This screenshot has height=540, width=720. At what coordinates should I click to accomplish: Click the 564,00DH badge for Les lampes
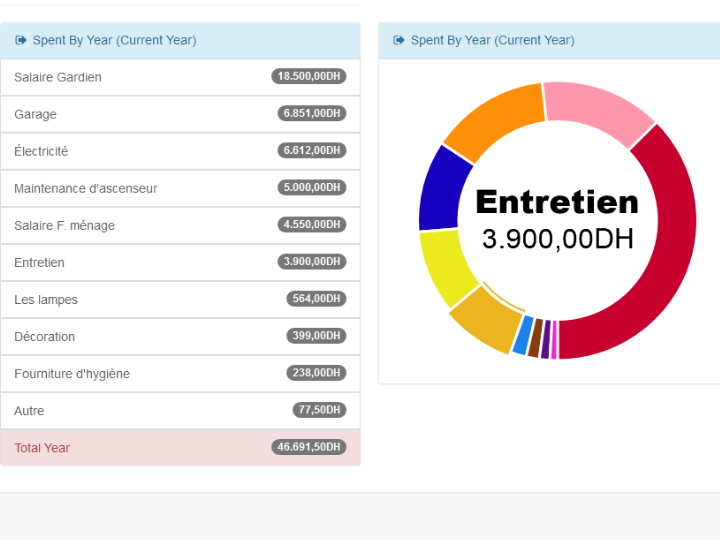316,299
